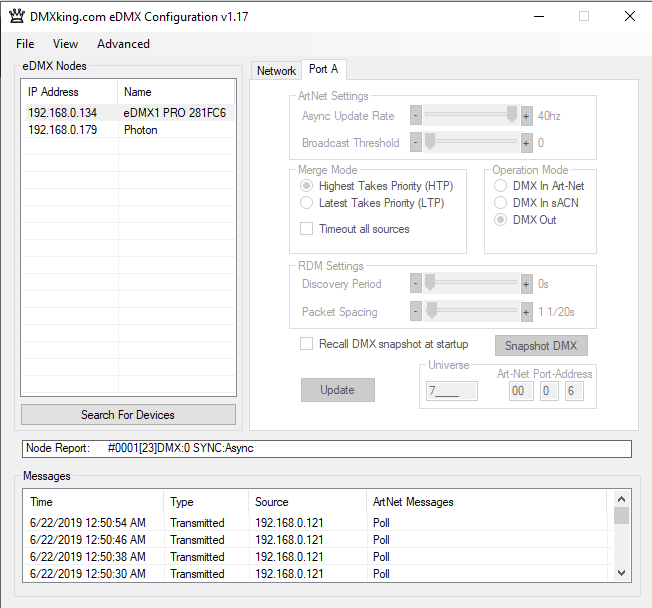The height and width of the screenshot is (608, 652).
Task: Minimize the eDMX Configuration window
Action: [539, 16]
